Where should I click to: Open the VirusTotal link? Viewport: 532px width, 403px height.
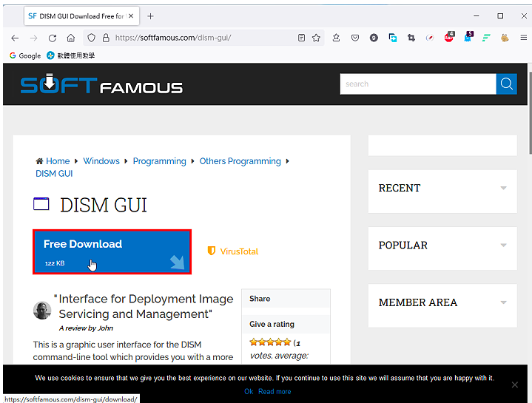pos(239,251)
